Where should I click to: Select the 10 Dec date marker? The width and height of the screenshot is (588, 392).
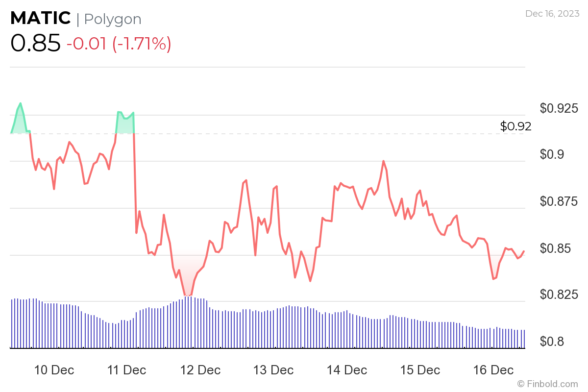coord(55,370)
